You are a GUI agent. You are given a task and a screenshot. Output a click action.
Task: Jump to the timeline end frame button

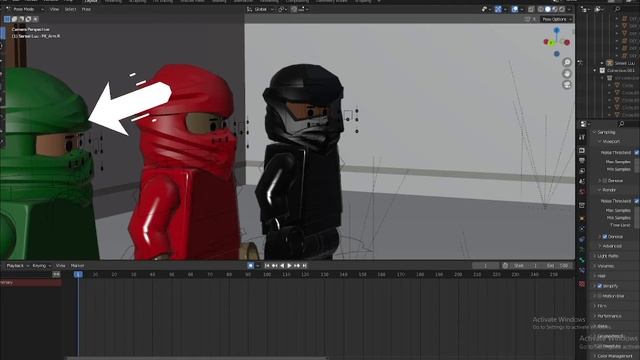pos(304,266)
